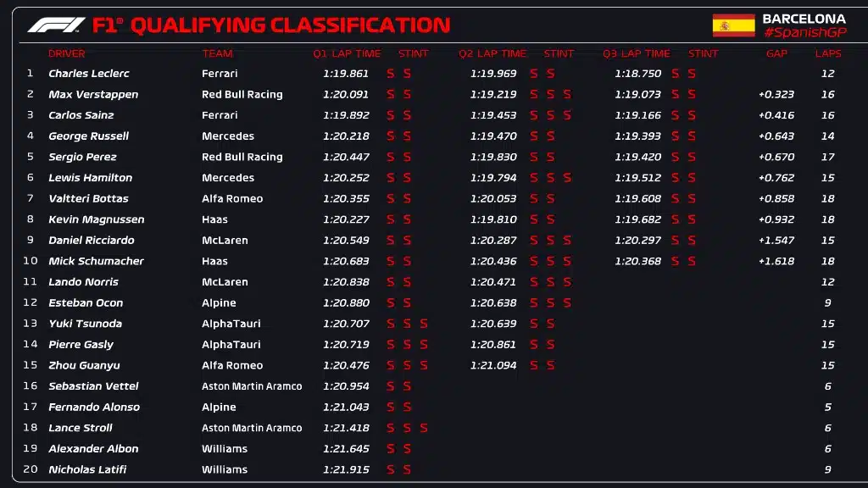Sort by the DRIVER column header
Image resolution: width=868 pixels, height=488 pixels.
click(66, 53)
